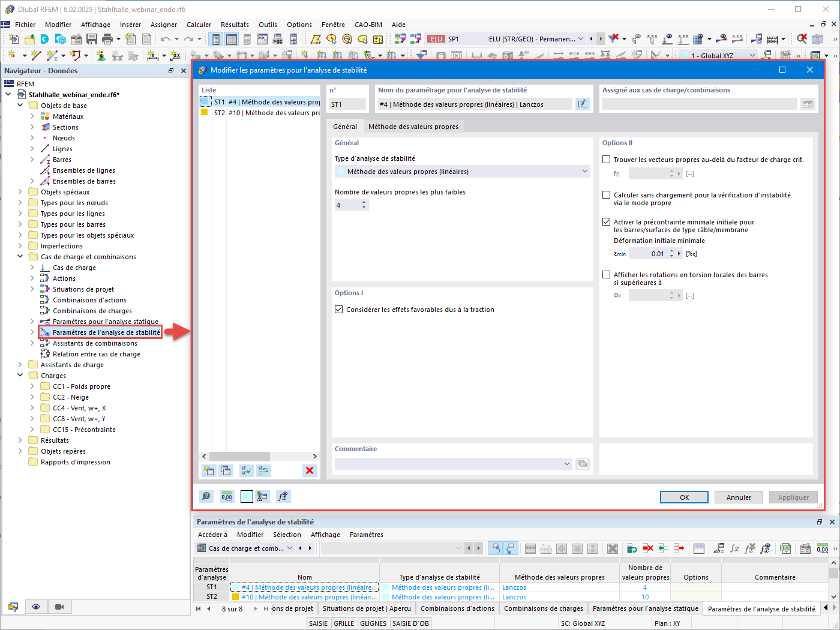Select ST2 row in Liste
This screenshot has width=840, height=630.
pos(260,113)
